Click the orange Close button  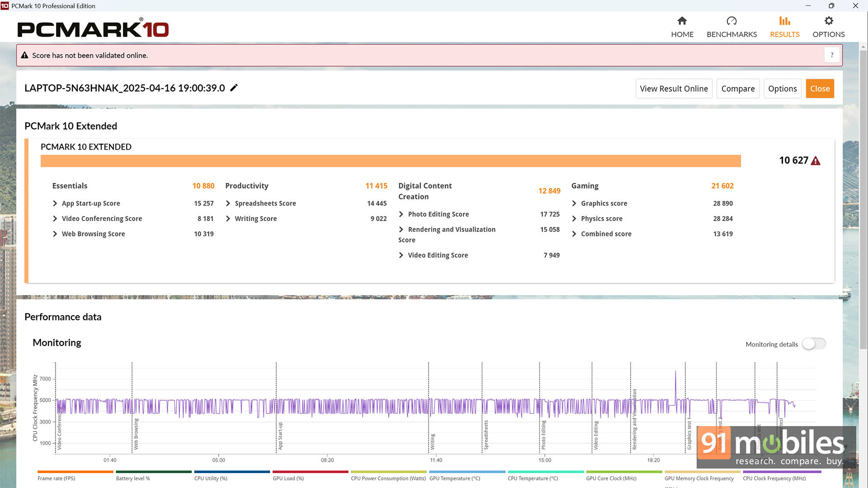pos(820,89)
